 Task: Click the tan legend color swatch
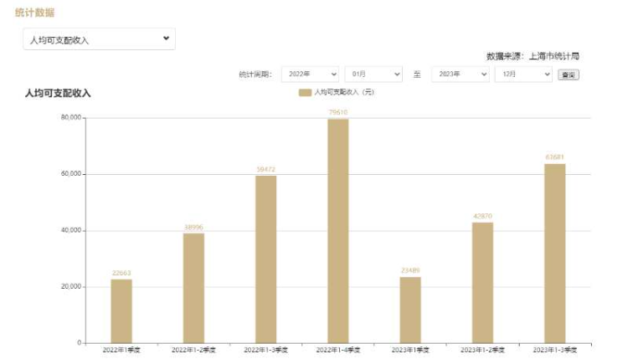[305, 92]
